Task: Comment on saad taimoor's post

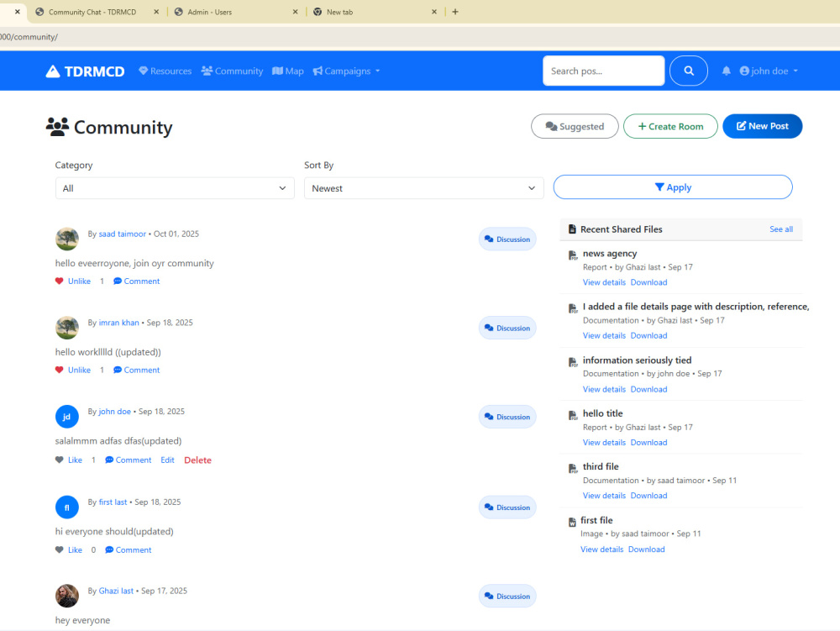Action: (x=137, y=281)
